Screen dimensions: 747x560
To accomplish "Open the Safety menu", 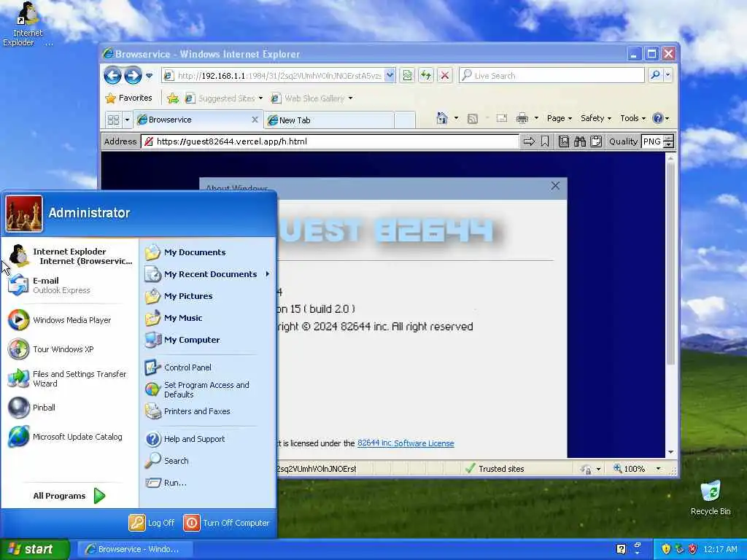I will coord(595,118).
